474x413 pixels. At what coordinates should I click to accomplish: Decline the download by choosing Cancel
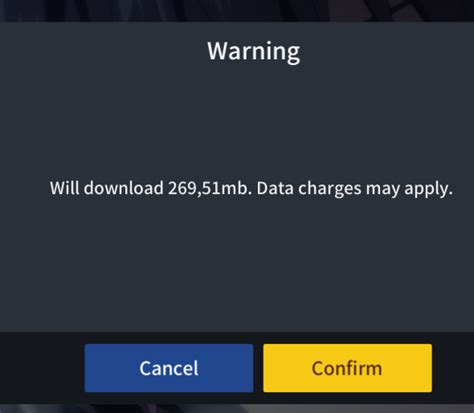[169, 368]
